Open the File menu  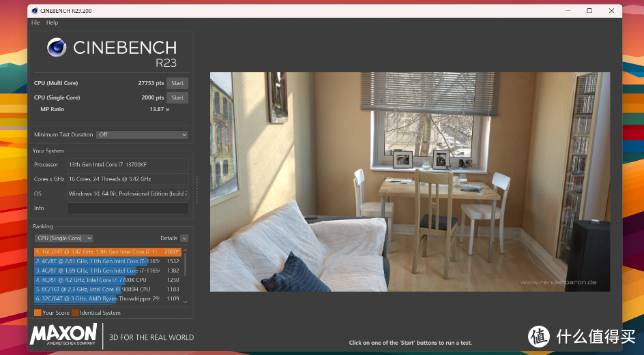[x=35, y=22]
